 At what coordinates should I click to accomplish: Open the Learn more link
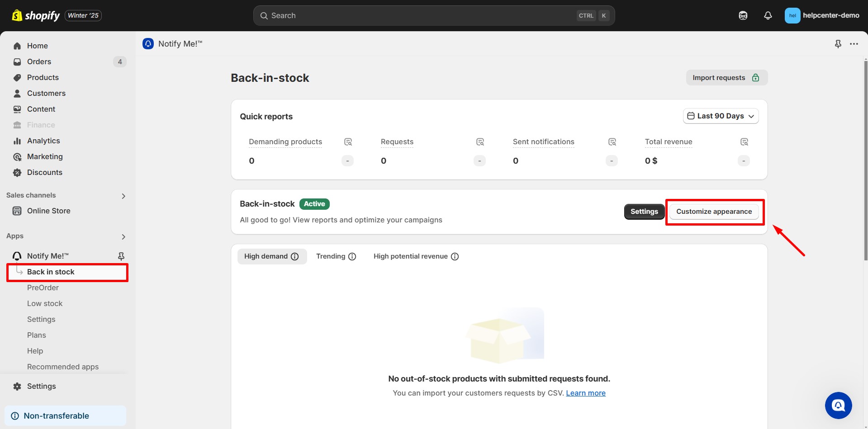[585, 393]
